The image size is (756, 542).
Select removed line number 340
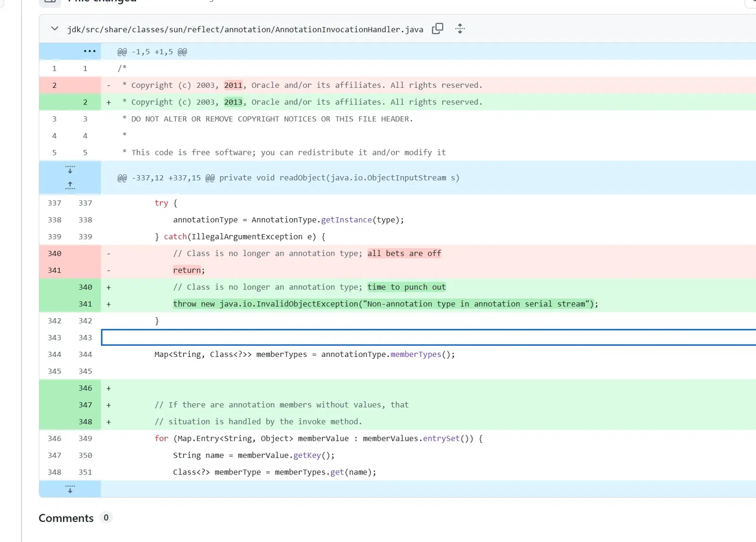[x=54, y=254]
